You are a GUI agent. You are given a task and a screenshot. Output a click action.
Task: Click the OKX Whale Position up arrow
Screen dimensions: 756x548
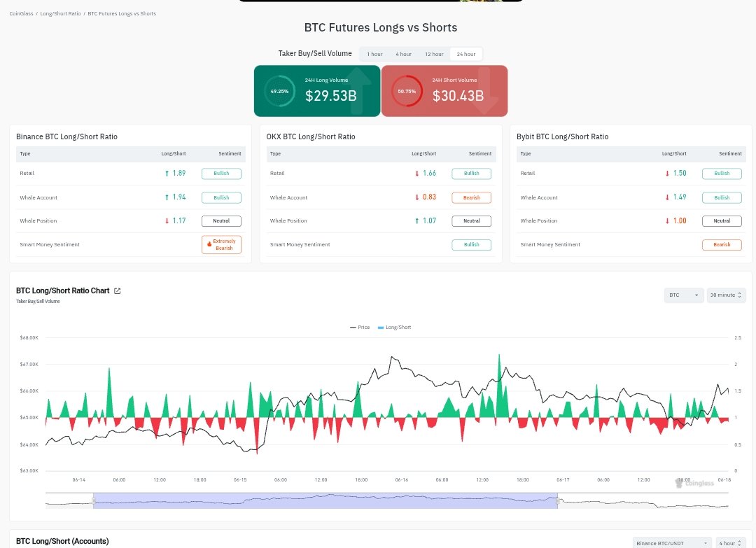point(417,220)
